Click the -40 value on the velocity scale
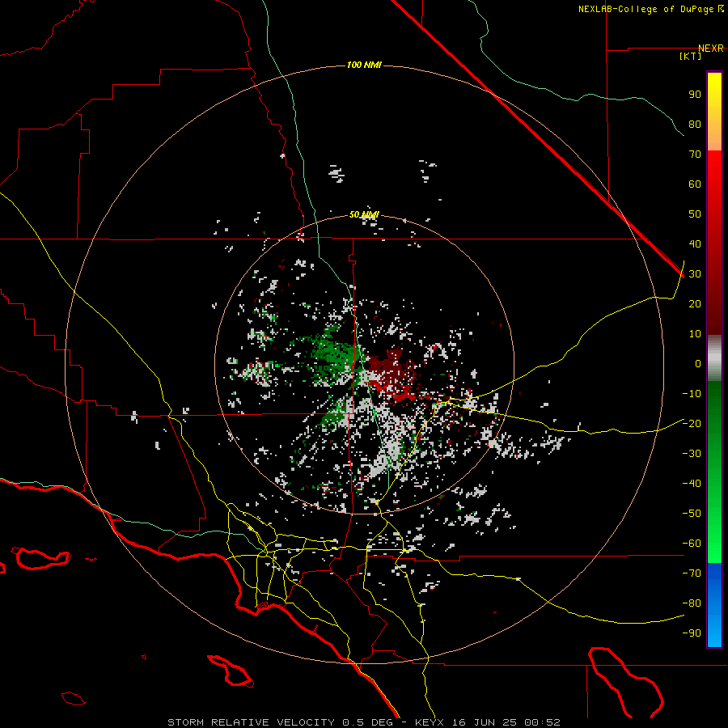 click(692, 484)
